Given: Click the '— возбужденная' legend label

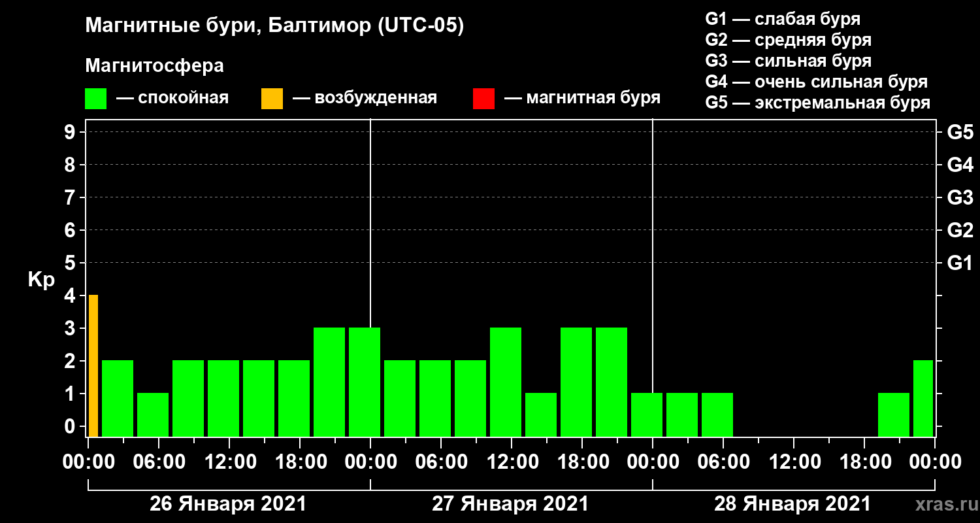Looking at the screenshot, I should [x=365, y=99].
